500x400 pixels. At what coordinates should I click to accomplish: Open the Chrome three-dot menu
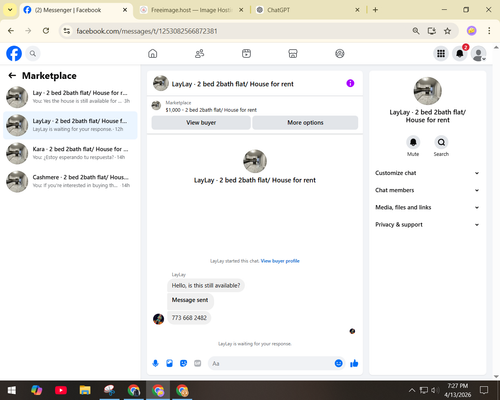point(489,31)
